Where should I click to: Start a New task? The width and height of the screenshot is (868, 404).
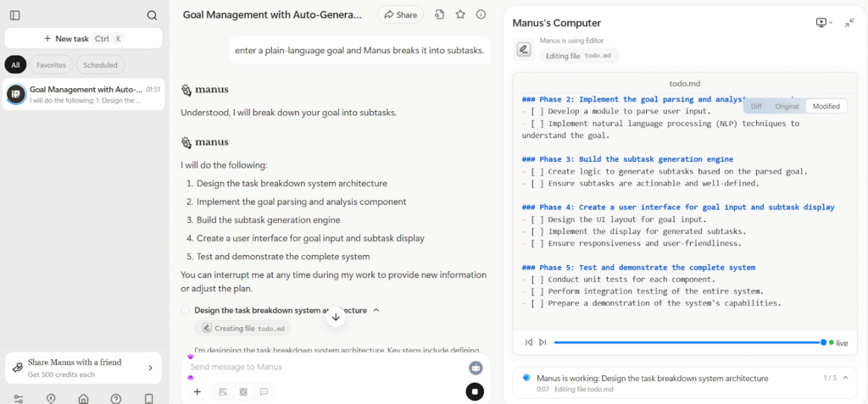[x=84, y=39]
